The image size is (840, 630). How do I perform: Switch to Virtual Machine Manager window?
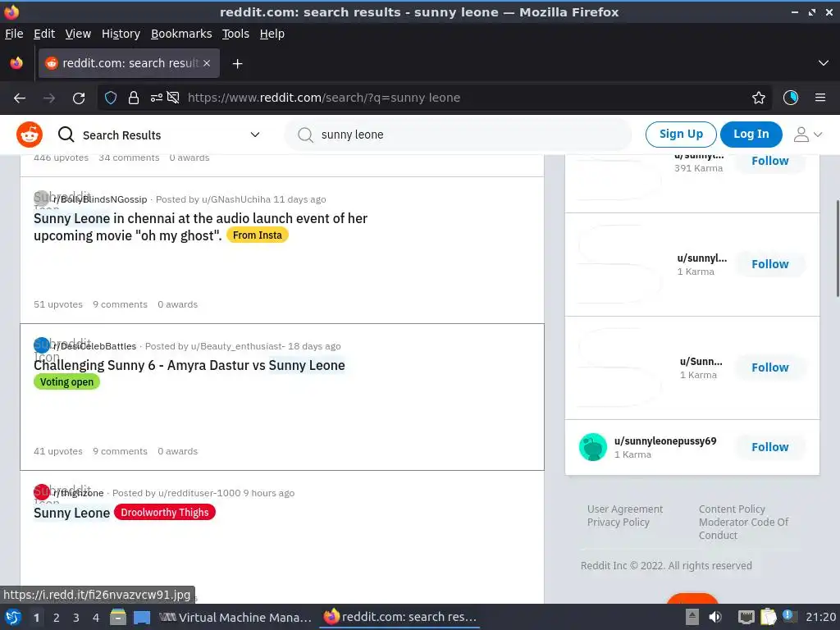(x=235, y=617)
